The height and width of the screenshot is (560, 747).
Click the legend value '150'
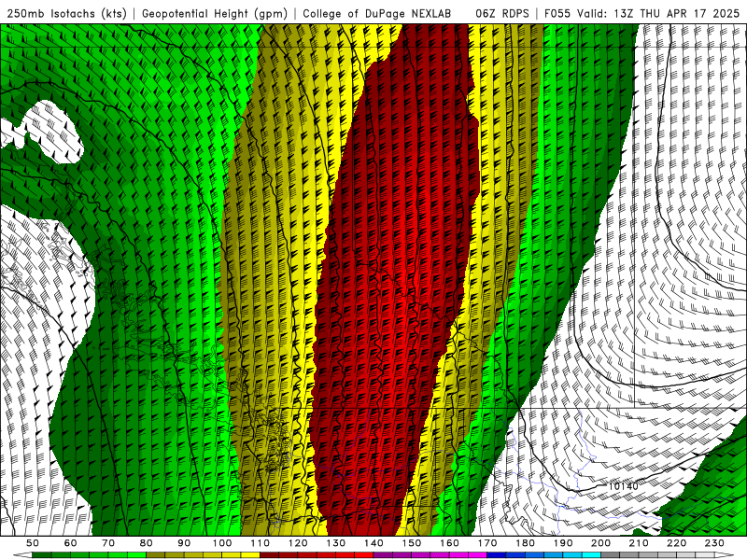(x=412, y=543)
